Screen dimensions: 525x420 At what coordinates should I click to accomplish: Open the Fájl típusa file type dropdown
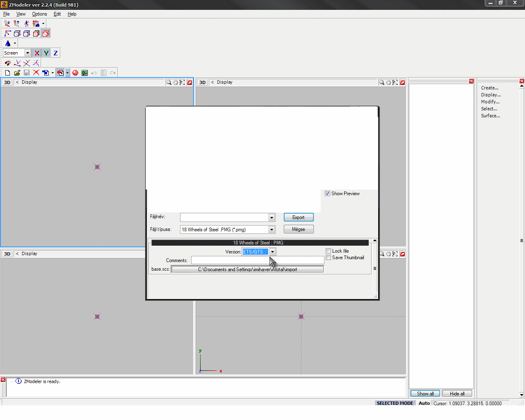[x=272, y=230]
